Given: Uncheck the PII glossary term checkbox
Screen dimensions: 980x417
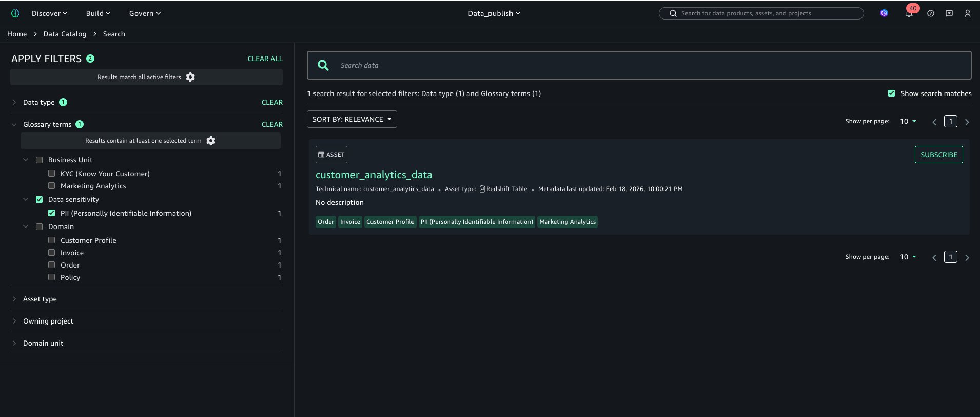Looking at the screenshot, I should click(x=51, y=213).
